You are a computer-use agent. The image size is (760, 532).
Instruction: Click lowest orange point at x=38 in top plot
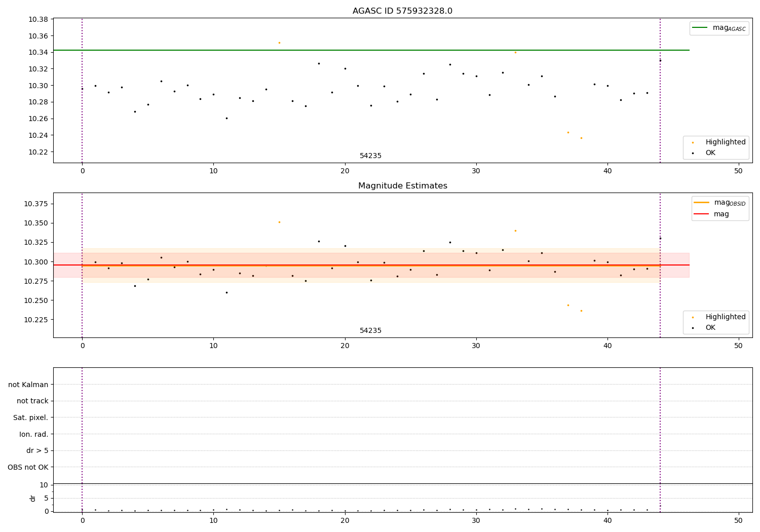point(581,138)
